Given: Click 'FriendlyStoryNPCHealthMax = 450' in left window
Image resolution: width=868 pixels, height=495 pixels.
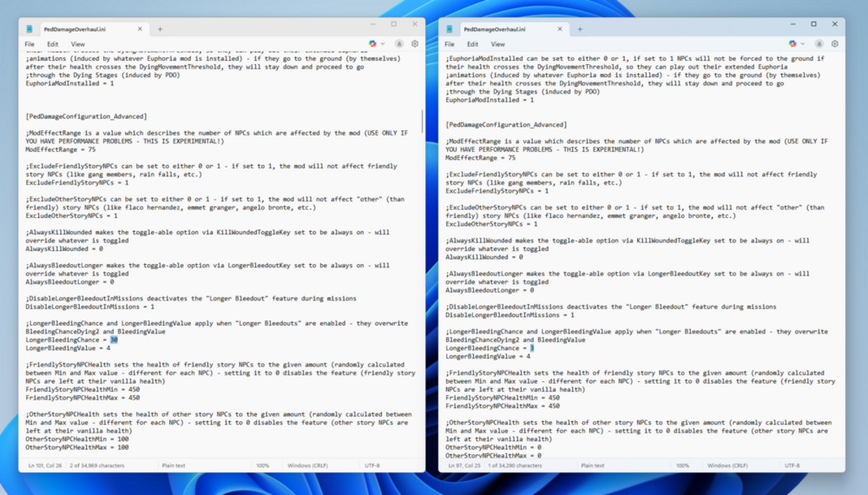Looking at the screenshot, I should coord(82,398).
